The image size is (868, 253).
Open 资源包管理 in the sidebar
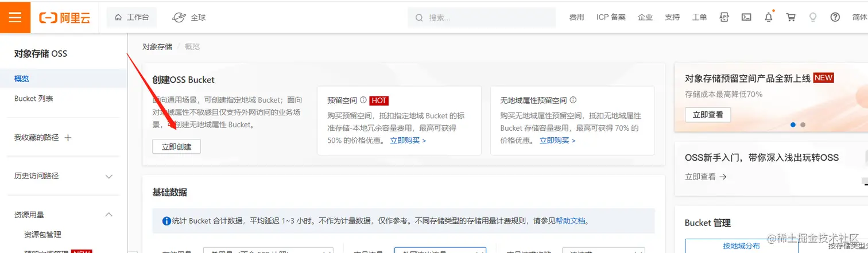point(42,235)
